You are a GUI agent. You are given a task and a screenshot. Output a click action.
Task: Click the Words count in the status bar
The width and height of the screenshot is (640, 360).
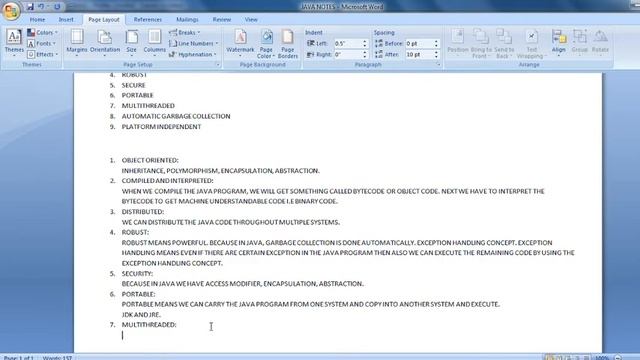(57, 358)
